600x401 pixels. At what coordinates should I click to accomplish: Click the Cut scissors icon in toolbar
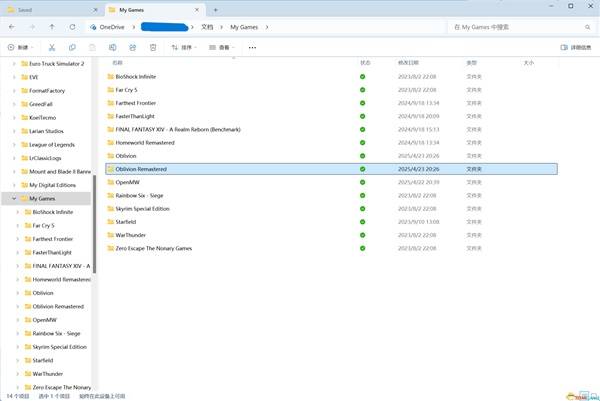tap(51, 47)
